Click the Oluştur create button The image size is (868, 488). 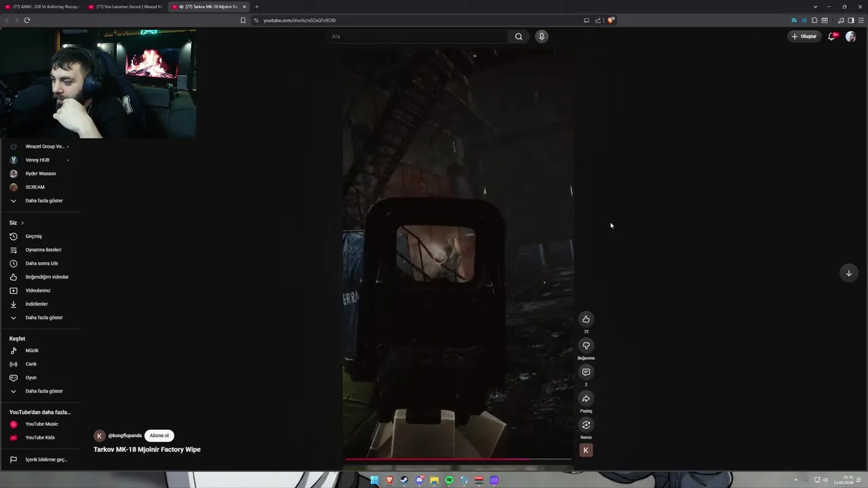pyautogui.click(x=804, y=37)
